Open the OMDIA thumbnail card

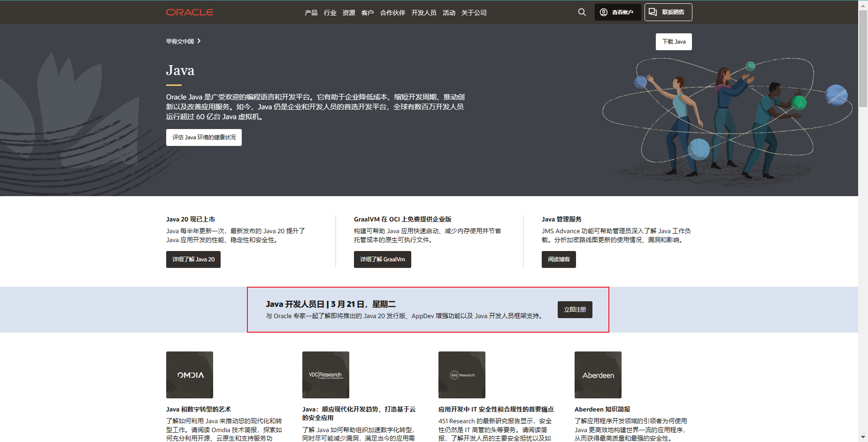190,375
